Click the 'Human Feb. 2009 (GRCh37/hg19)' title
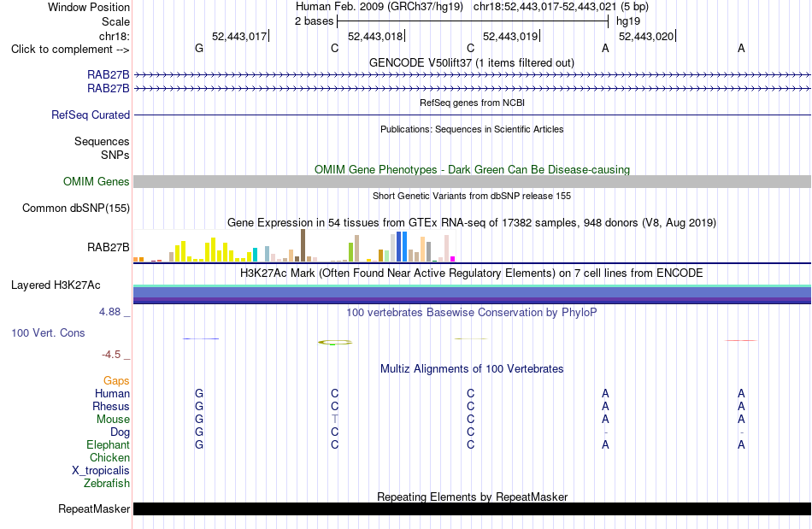 point(379,7)
